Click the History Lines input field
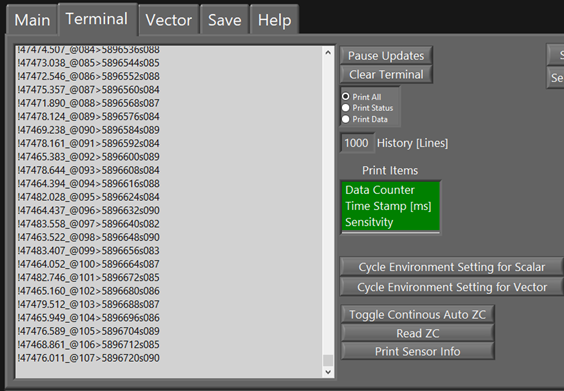 (357, 143)
